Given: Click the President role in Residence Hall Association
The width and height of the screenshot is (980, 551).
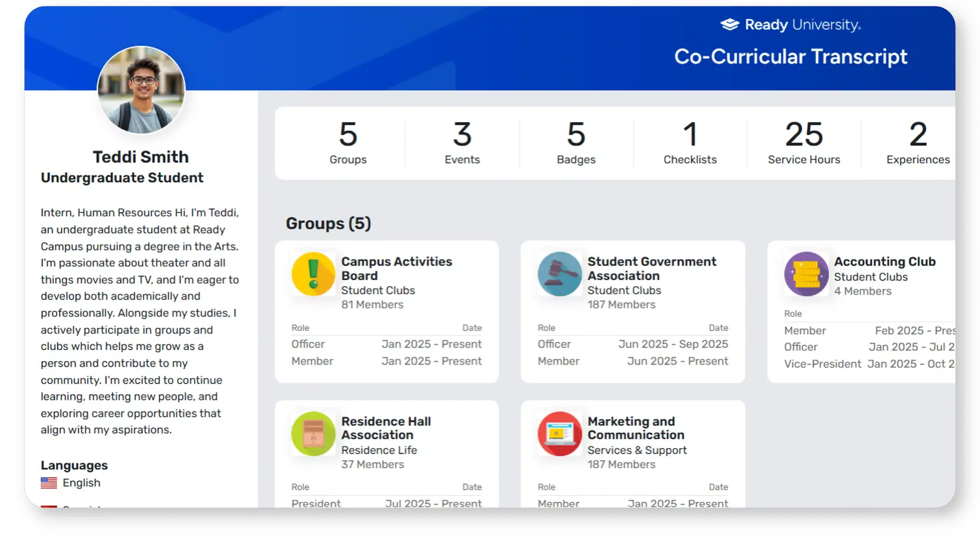Looking at the screenshot, I should [316, 503].
